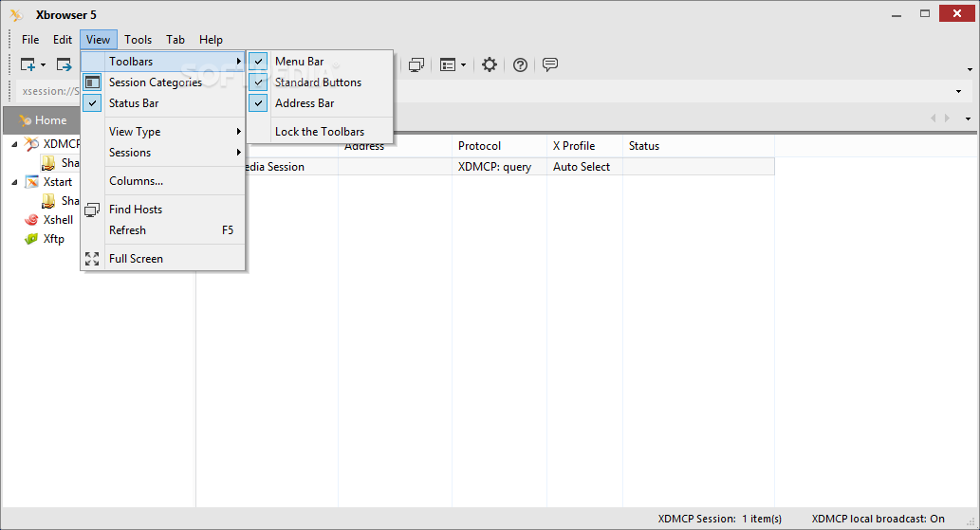Open the Options gear icon
Viewport: 980px width, 530px height.
(x=490, y=64)
